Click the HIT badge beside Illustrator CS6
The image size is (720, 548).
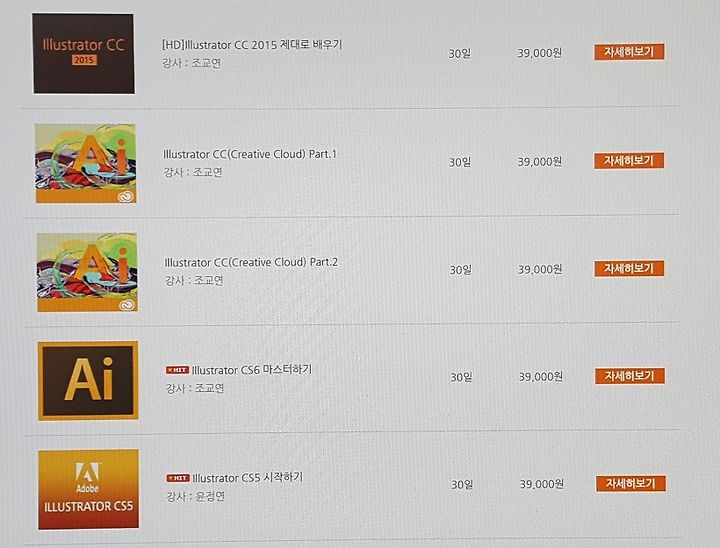177,370
